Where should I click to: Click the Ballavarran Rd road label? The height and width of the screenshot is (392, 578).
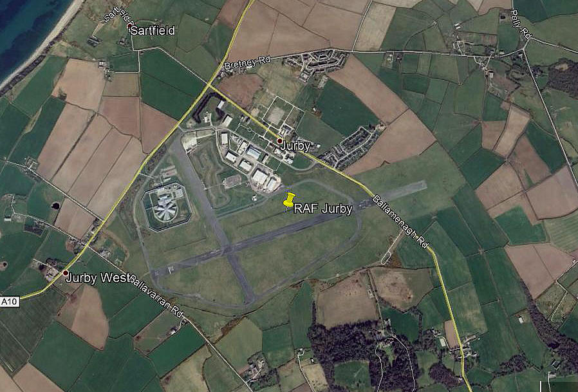click(157, 295)
